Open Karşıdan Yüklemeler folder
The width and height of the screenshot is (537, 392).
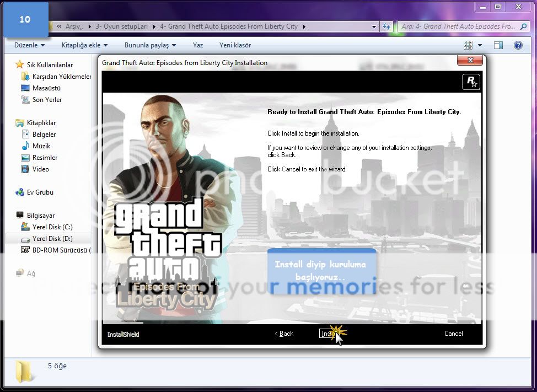62,76
